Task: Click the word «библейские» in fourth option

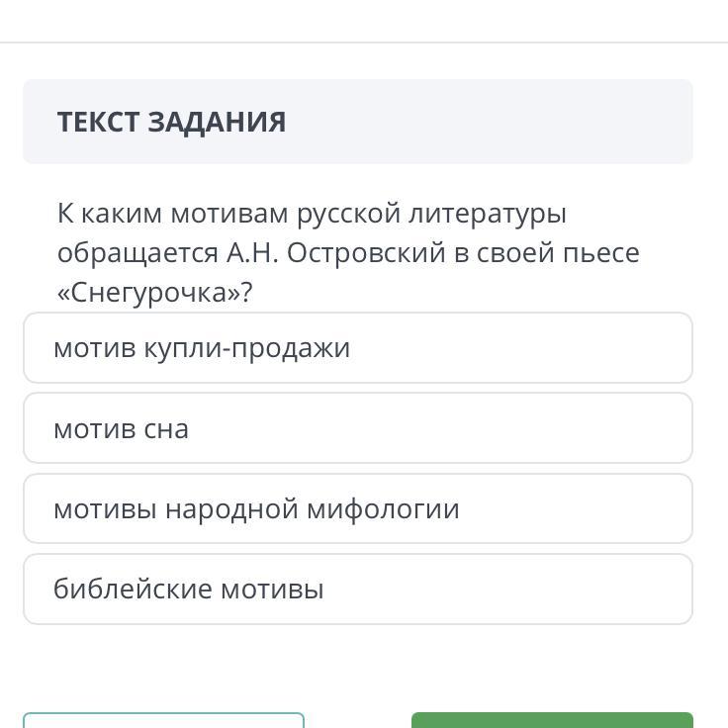Action: (x=133, y=589)
